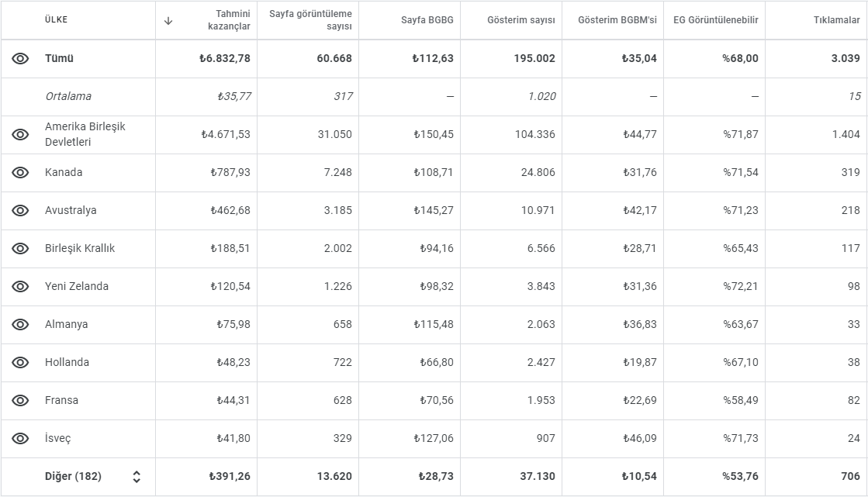Click sort arrow in Tahmini kazançlar column
The image size is (868, 497).
point(169,21)
